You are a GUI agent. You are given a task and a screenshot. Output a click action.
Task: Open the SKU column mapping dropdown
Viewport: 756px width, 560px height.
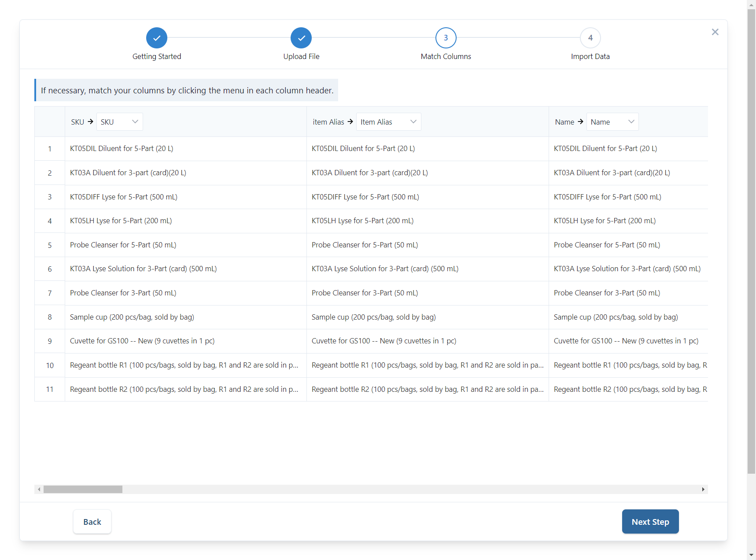[x=119, y=122]
